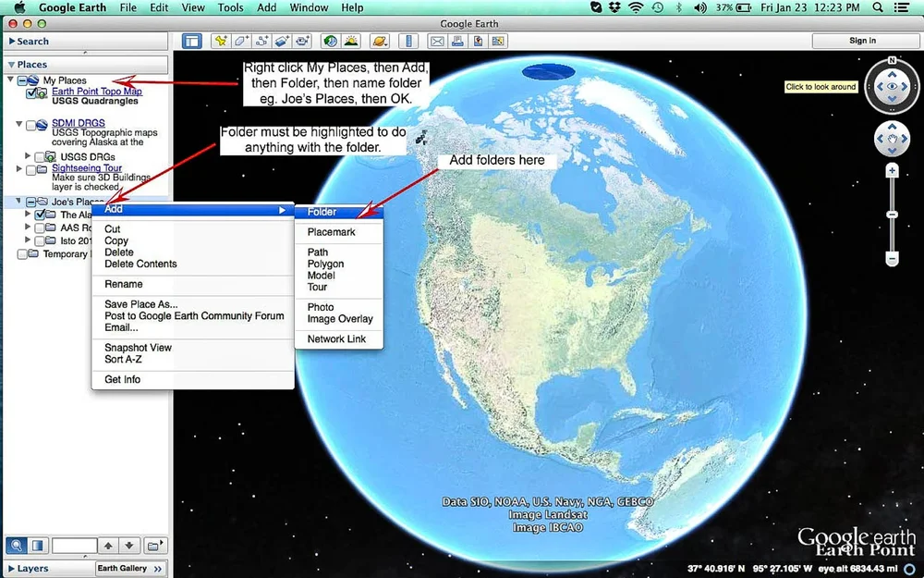Select the ruler measurement tool
This screenshot has width=924, height=578.
tap(407, 42)
